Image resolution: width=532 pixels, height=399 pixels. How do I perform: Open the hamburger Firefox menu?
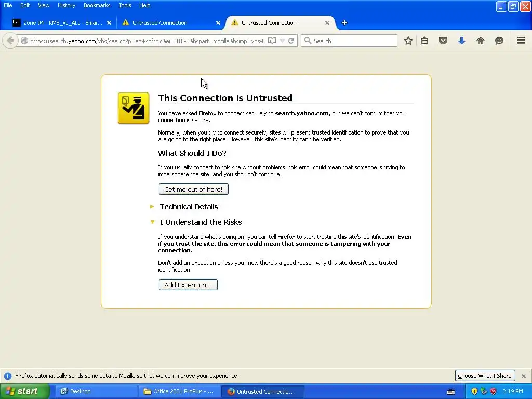521,41
